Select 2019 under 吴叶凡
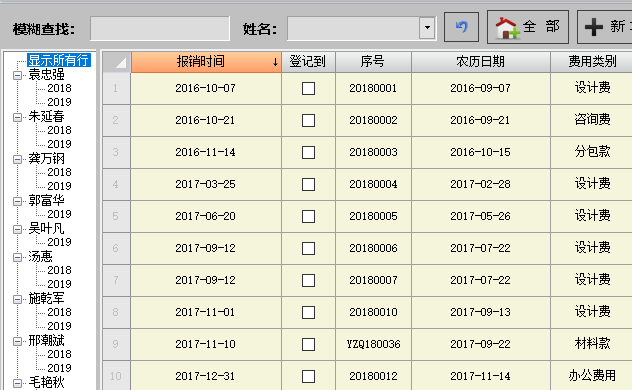Screen dimensions: 632x390 pos(59,242)
